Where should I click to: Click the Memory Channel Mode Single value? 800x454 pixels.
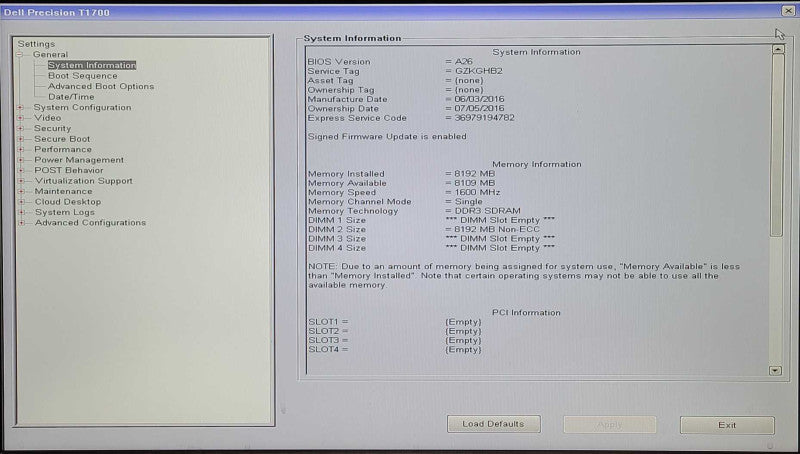pos(468,201)
